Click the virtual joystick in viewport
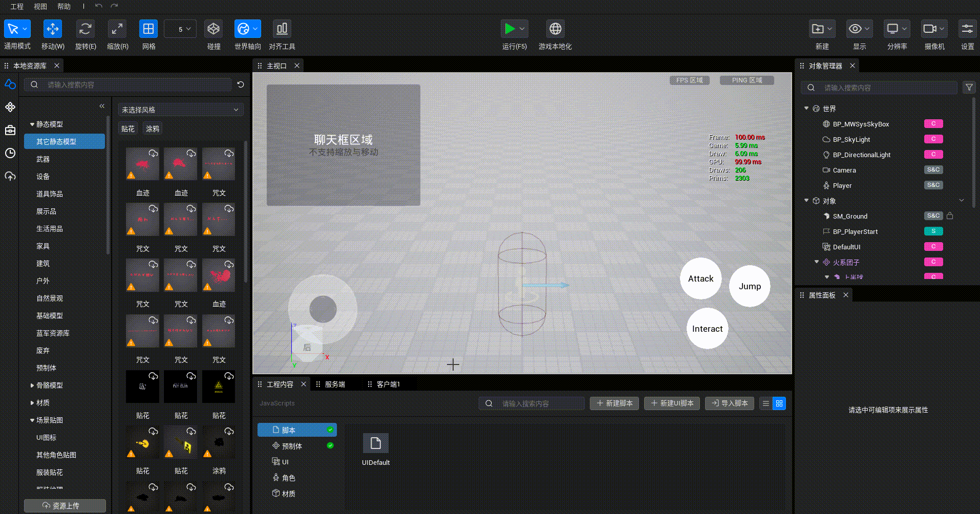The height and width of the screenshot is (514, 980). 323,309
